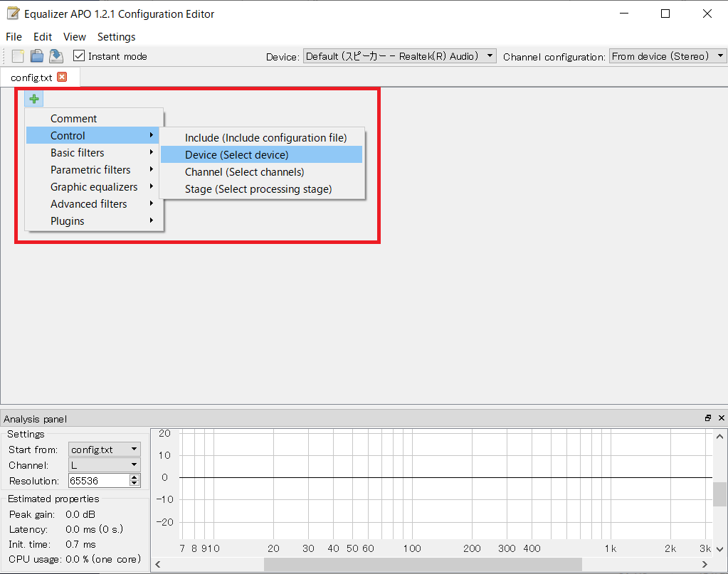Select Device (Select device) option
This screenshot has width=728, height=574.
coord(262,155)
